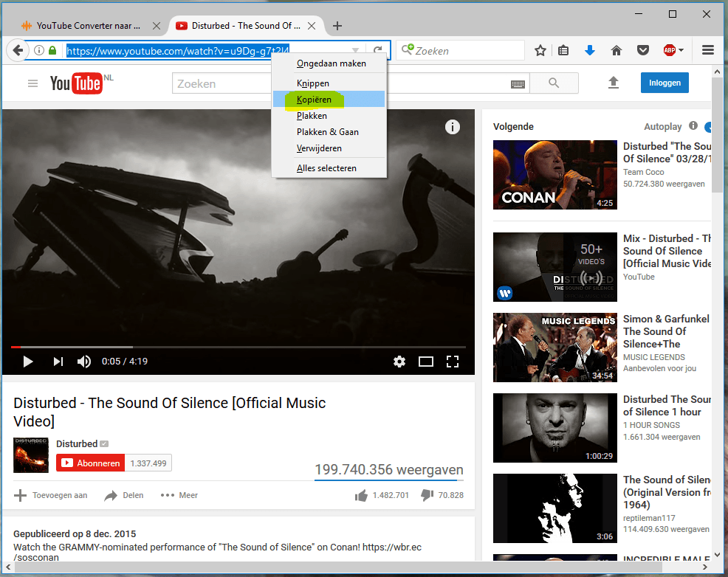Enter fullscreen video mode
The image size is (728, 577).
click(x=453, y=362)
